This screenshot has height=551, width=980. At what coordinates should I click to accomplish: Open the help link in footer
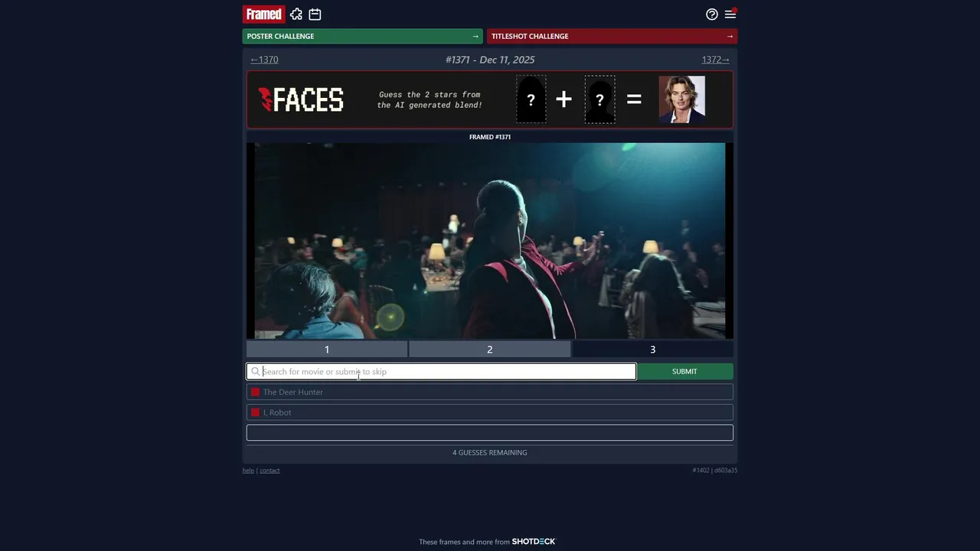coord(248,470)
